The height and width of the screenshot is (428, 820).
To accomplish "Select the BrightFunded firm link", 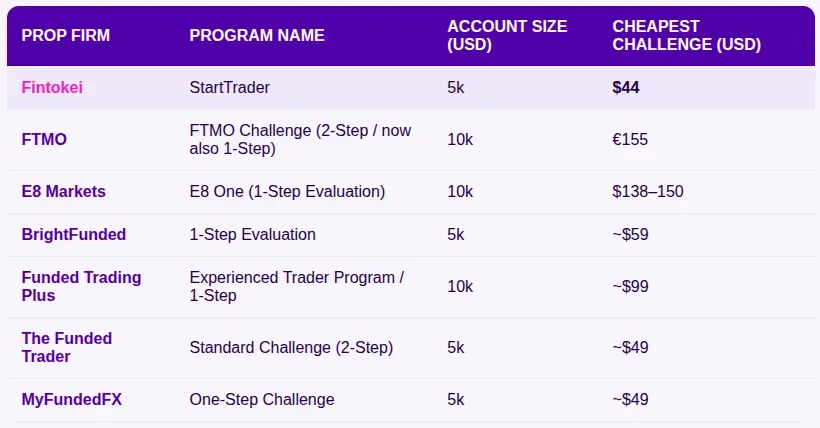I will [x=74, y=234].
